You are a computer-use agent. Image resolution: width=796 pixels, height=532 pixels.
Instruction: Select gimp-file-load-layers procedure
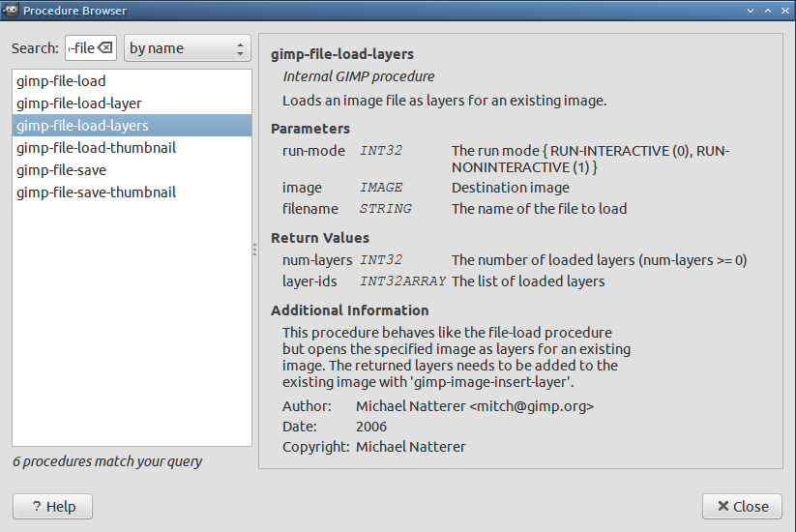[132, 126]
